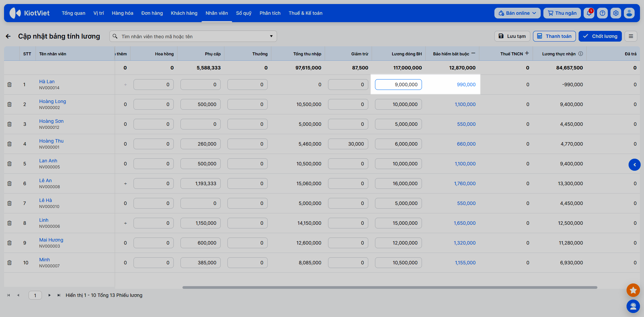This screenshot has width=644, height=317.
Task: Open the notifications bell
Action: tap(589, 13)
